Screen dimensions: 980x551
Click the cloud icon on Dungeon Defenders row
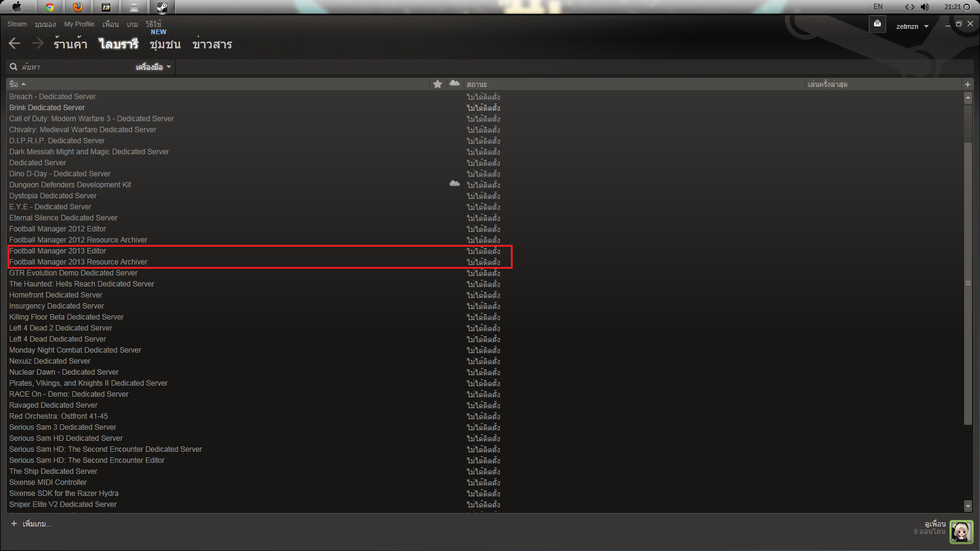[454, 184]
